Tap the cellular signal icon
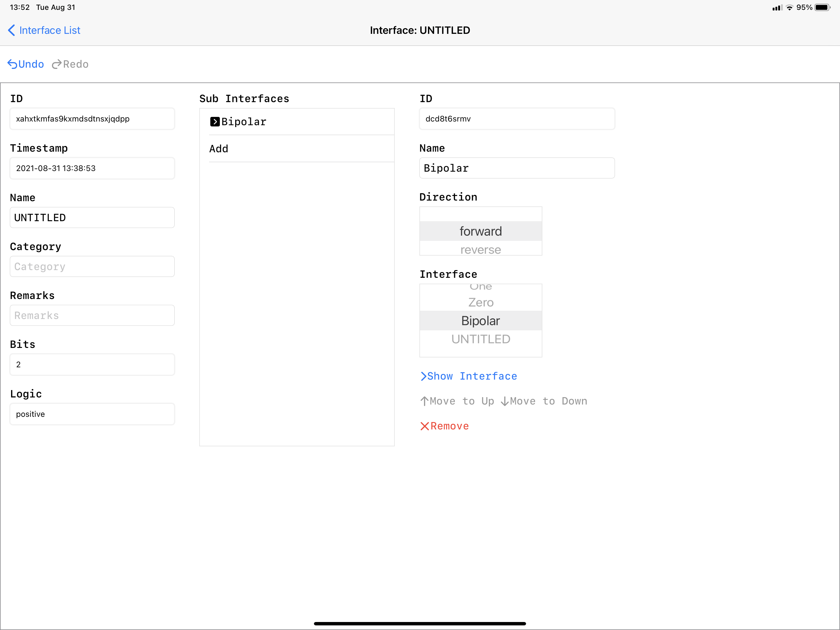 (777, 8)
